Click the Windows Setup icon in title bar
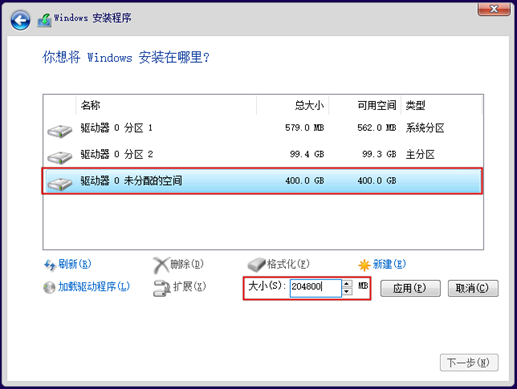The image size is (517, 389). [44, 20]
